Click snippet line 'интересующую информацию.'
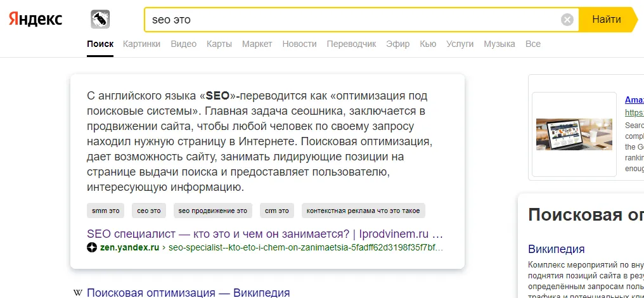The image size is (644, 298). 165,188
